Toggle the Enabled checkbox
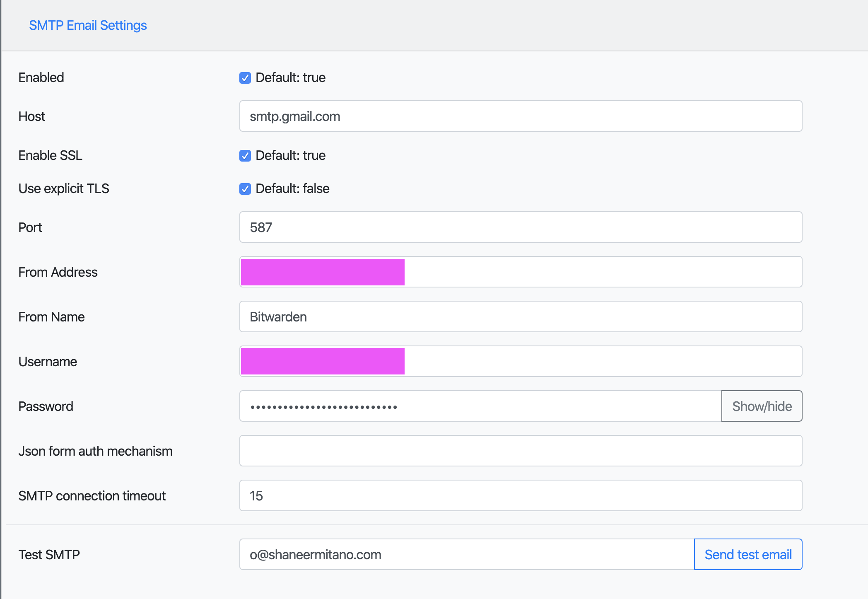Viewport: 868px width, 599px height. coord(245,78)
